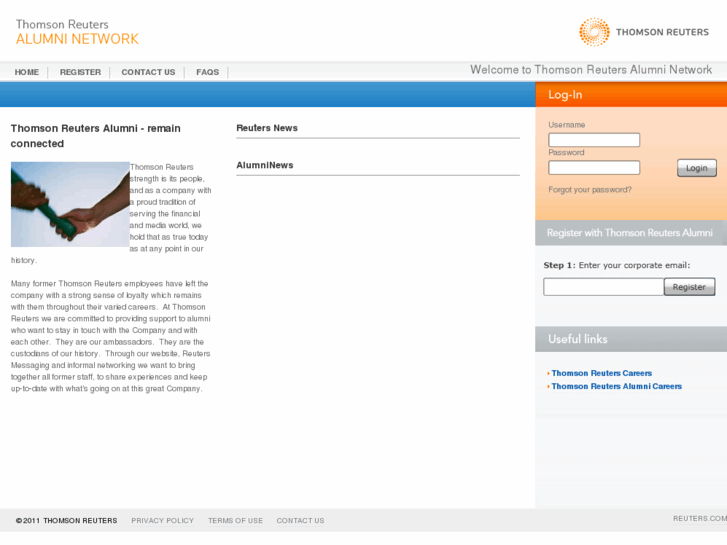Select the AlumniNews heading
727x545 pixels.
[265, 165]
